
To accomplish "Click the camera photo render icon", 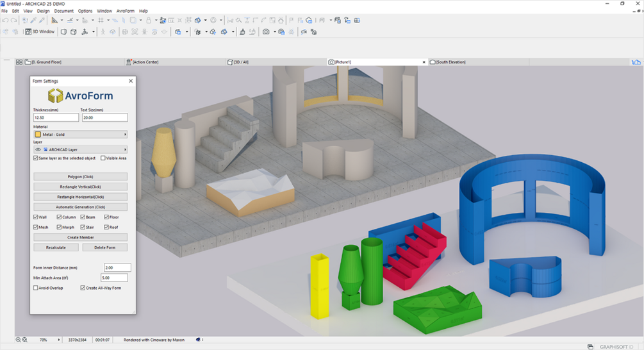I will pyautogui.click(x=266, y=31).
